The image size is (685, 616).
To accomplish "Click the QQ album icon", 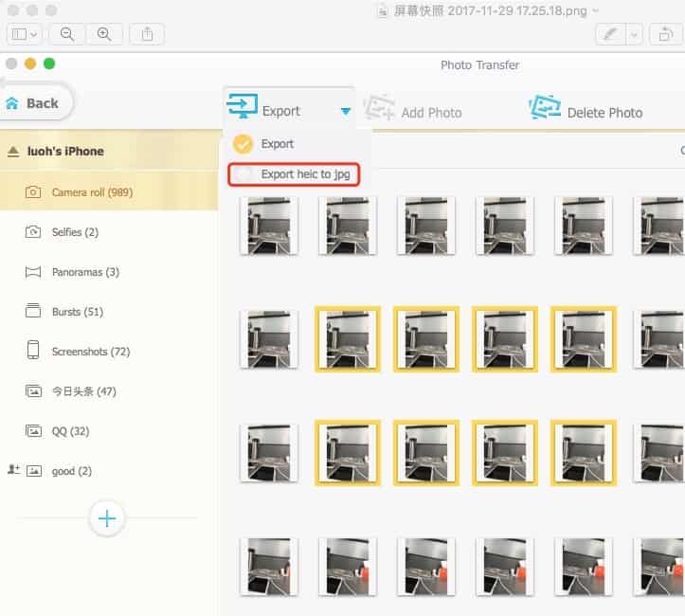I will click(34, 431).
